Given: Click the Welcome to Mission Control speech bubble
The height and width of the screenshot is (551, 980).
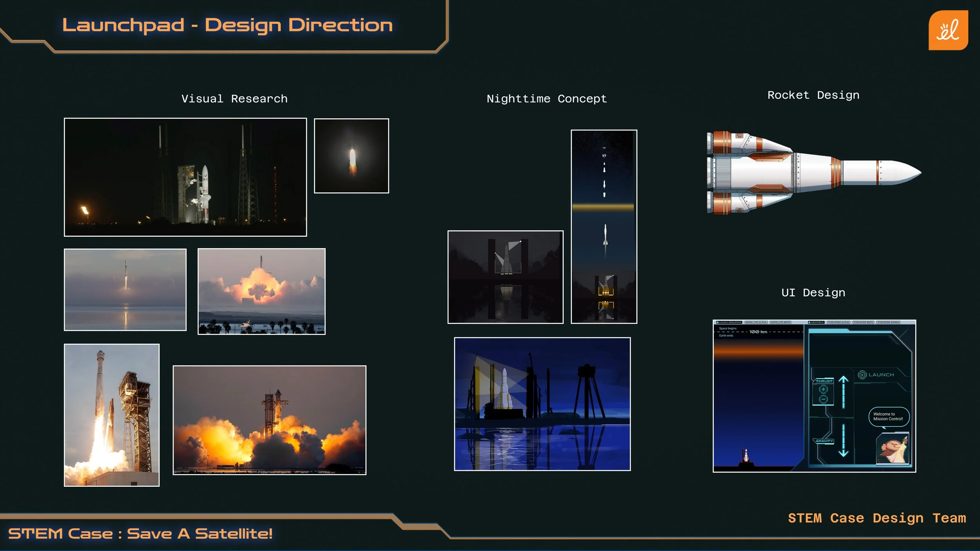Looking at the screenshot, I should 888,417.
